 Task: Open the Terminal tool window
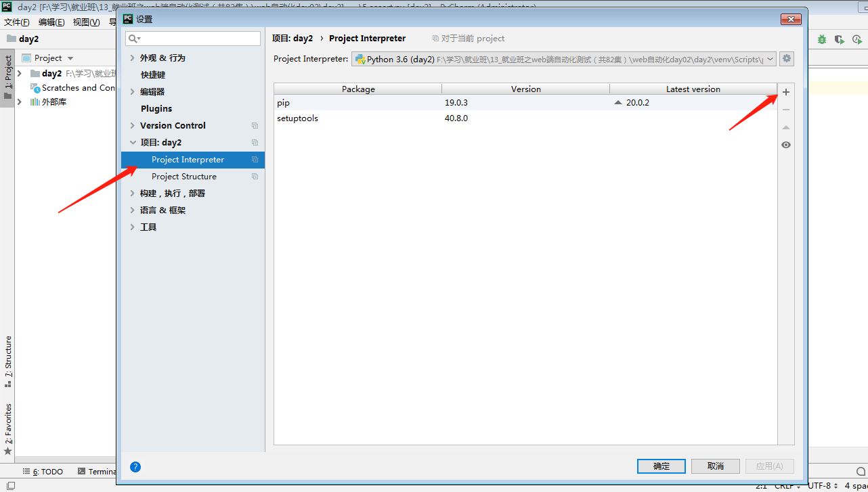tap(97, 472)
